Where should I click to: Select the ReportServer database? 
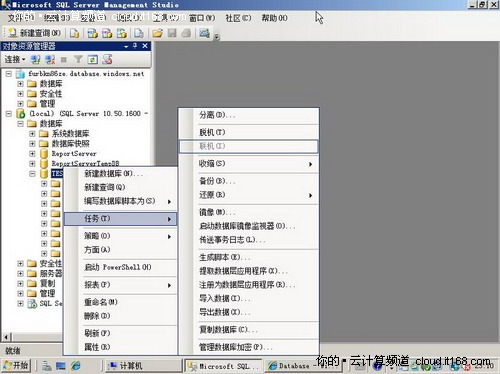click(74, 154)
